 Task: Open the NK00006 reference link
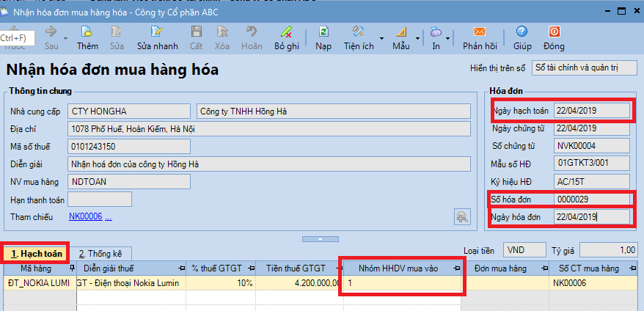(x=86, y=216)
